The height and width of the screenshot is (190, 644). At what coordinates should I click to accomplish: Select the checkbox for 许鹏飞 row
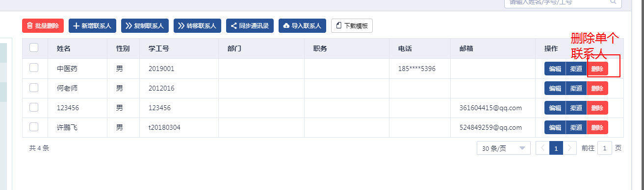coord(34,127)
